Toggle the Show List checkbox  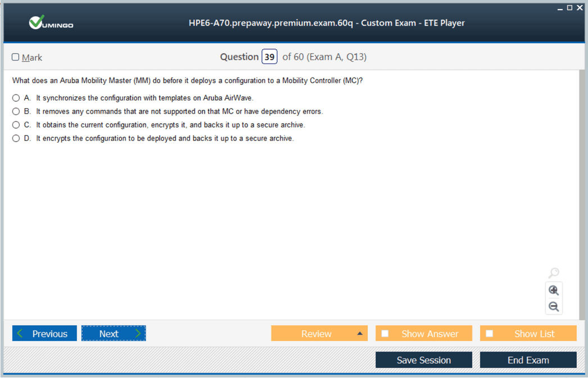click(490, 334)
